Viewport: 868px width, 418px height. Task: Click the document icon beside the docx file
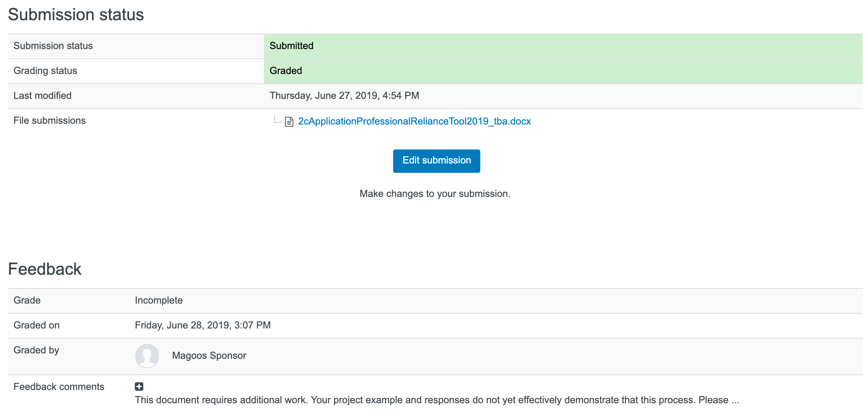(289, 122)
